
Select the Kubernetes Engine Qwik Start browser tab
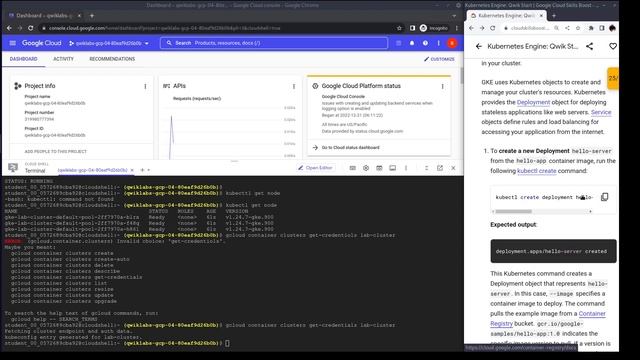click(x=506, y=16)
